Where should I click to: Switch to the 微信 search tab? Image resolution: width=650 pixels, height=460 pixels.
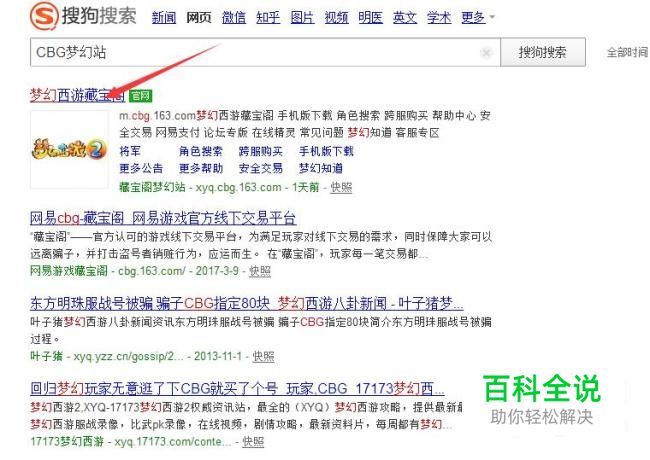tap(234, 17)
